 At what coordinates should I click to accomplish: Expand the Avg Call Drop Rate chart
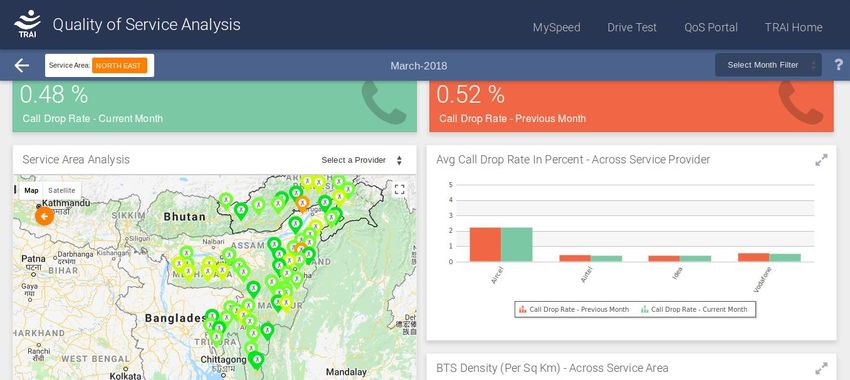[x=821, y=160]
